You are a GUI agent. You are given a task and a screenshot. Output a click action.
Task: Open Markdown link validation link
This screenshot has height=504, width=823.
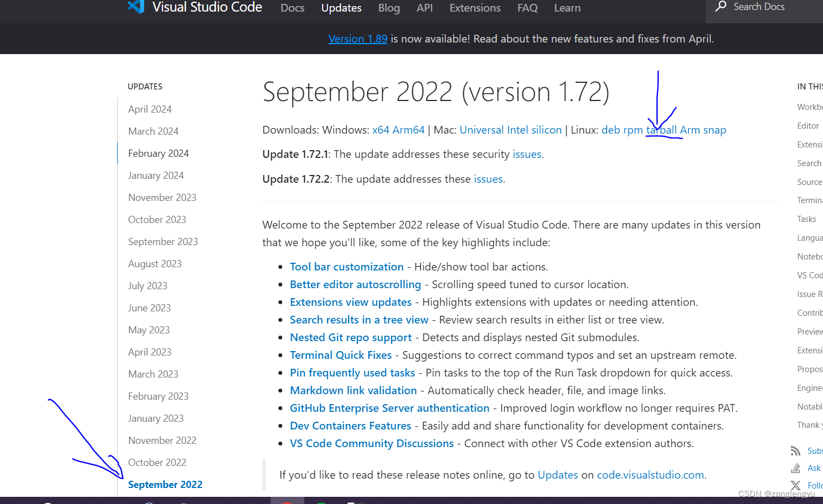pos(354,390)
